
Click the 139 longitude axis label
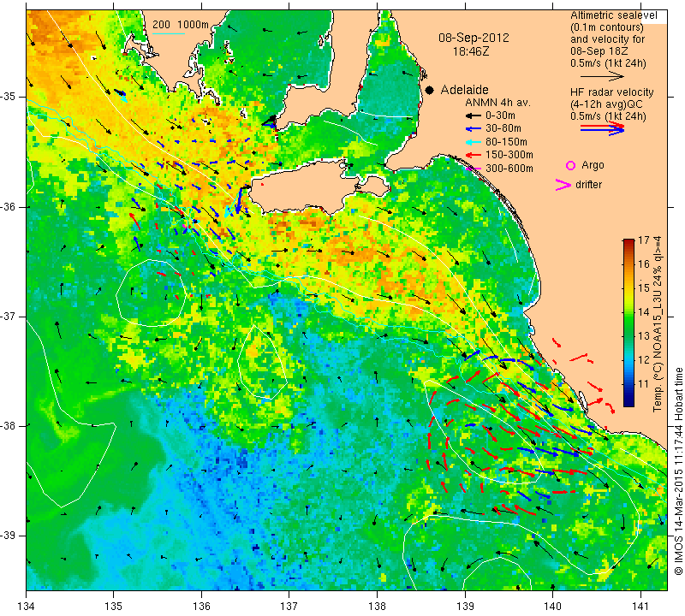tap(465, 606)
